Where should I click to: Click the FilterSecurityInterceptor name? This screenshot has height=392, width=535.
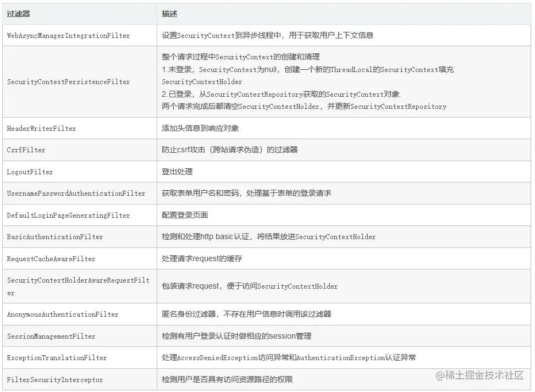pyautogui.click(x=51, y=379)
